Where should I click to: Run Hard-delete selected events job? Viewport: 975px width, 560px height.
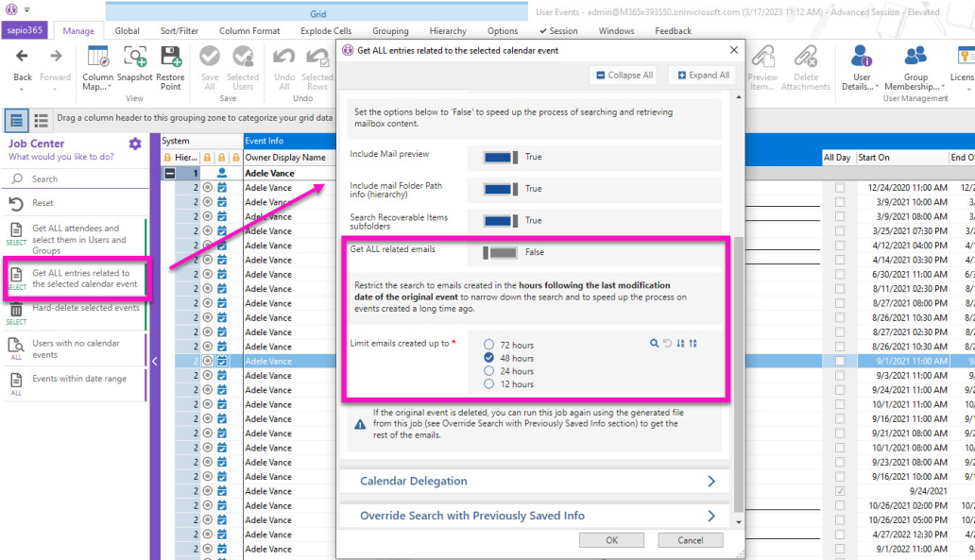pyautogui.click(x=76, y=314)
